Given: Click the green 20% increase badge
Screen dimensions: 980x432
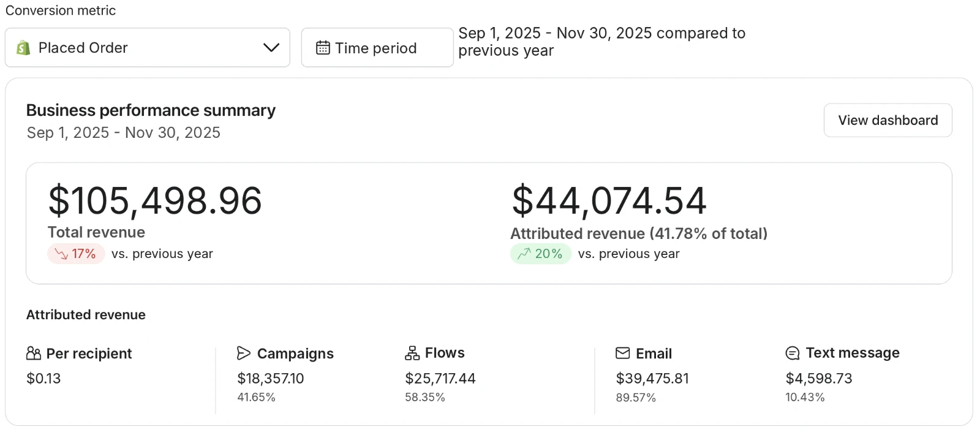Looking at the screenshot, I should point(540,254).
